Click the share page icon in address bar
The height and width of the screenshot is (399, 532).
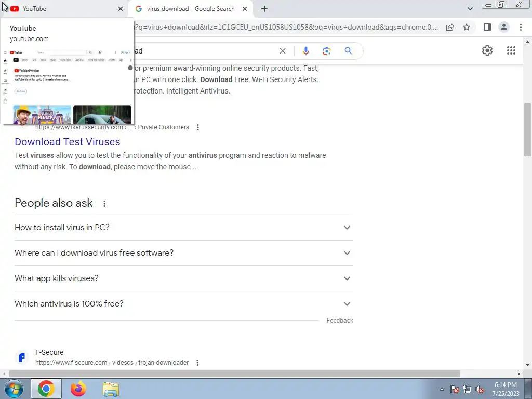tap(450, 27)
